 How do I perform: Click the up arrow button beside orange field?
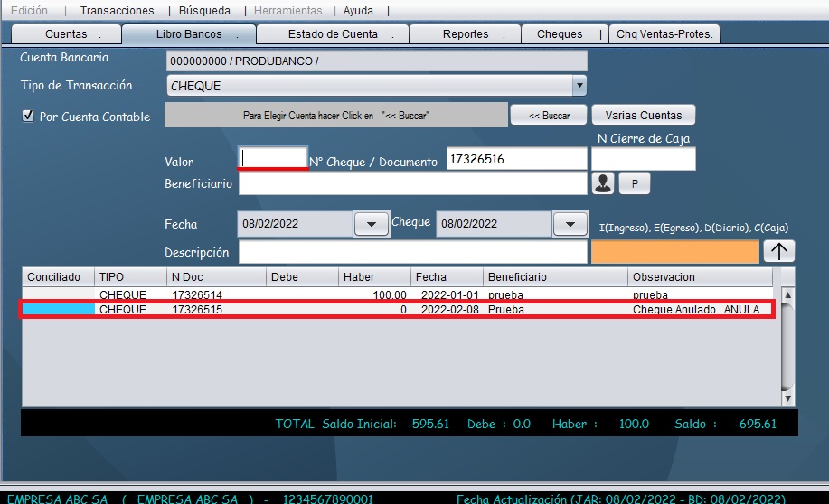coord(778,251)
